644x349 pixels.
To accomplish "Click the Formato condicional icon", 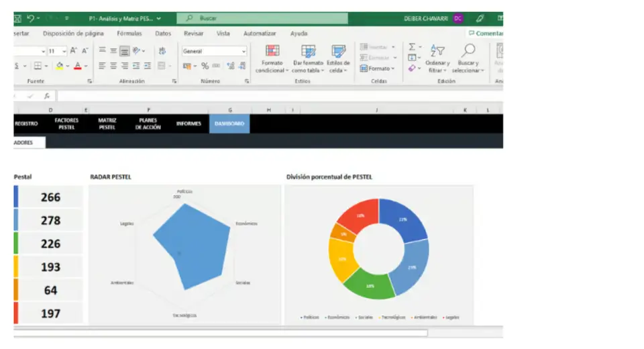I will click(x=272, y=52).
